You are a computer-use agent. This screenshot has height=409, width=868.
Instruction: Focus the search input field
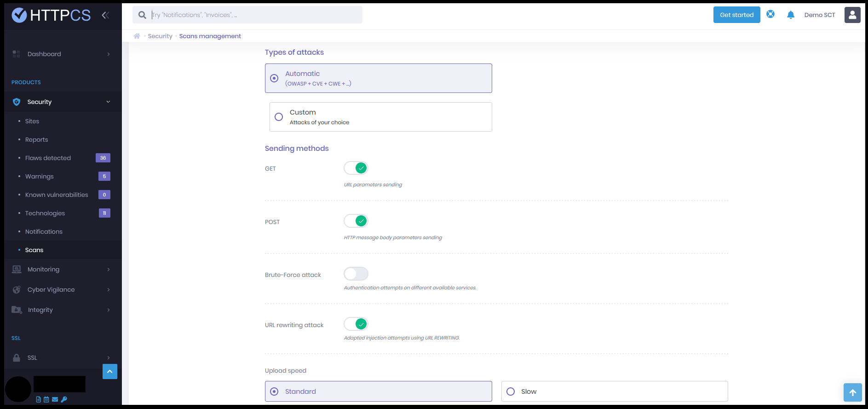click(x=247, y=15)
